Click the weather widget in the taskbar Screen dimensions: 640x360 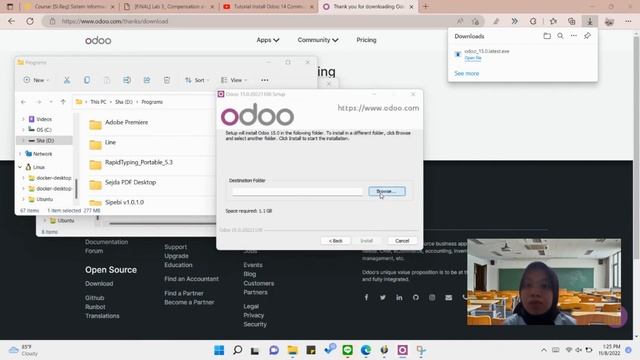click(x=24, y=350)
